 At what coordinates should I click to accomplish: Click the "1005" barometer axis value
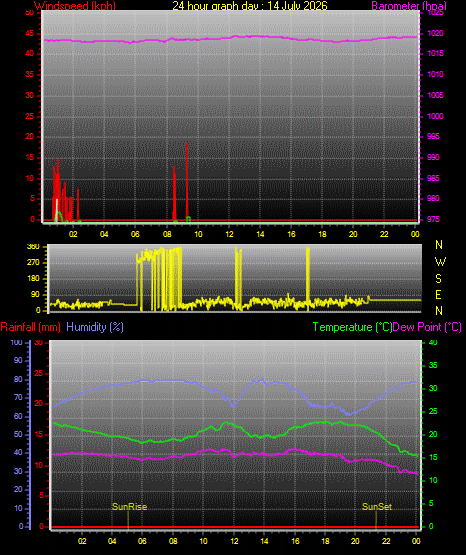[x=436, y=95]
